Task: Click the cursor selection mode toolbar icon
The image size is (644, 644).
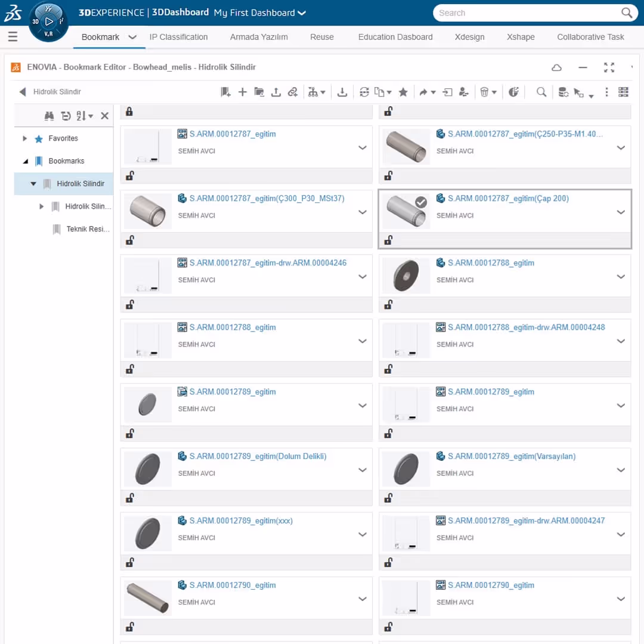Action: 578,92
